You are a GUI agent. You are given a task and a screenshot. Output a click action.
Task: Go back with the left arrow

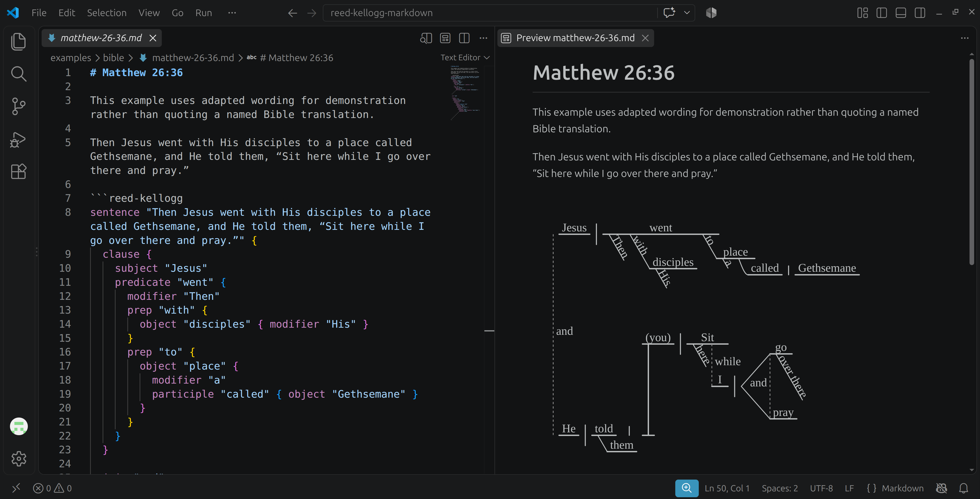292,13
